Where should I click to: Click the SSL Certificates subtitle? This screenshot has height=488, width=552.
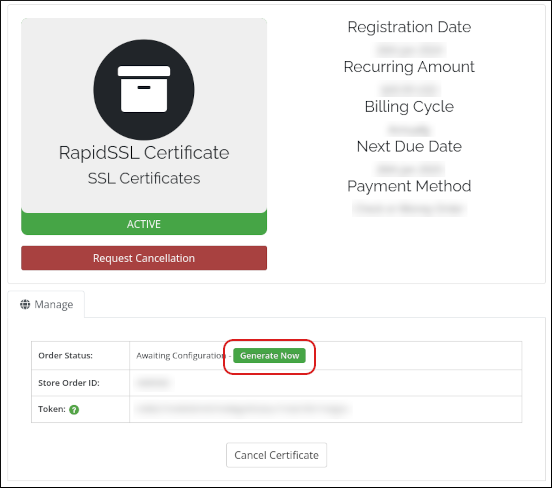[144, 178]
